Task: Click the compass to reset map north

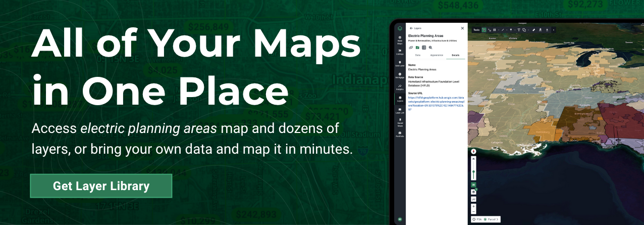Action: (x=473, y=151)
